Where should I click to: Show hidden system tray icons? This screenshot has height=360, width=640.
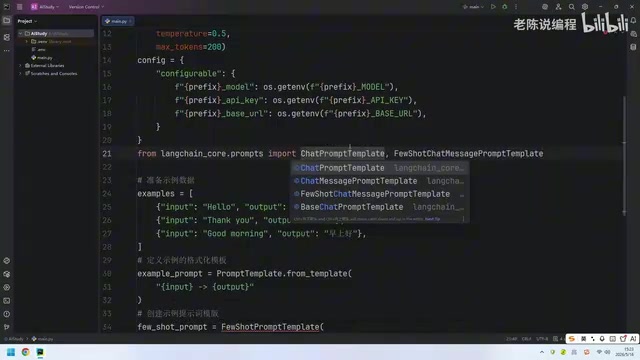pyautogui.click(x=542, y=352)
